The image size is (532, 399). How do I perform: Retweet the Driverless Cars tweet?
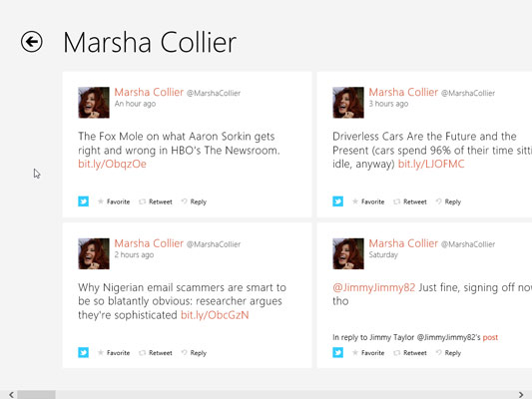(410, 201)
